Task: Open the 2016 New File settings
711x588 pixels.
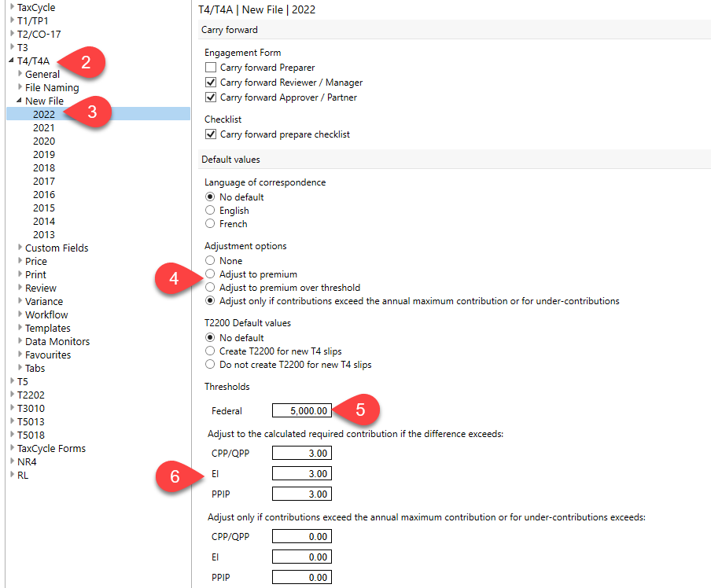Action: [x=44, y=194]
